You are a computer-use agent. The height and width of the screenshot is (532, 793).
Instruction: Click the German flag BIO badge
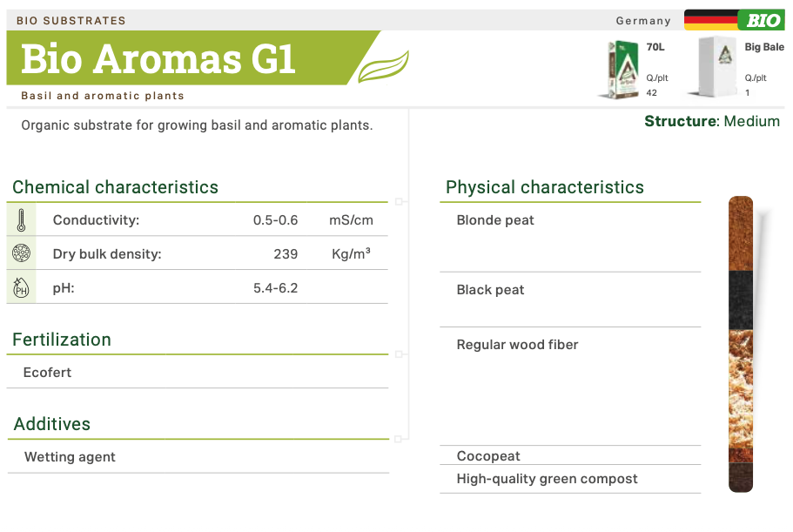click(734, 20)
